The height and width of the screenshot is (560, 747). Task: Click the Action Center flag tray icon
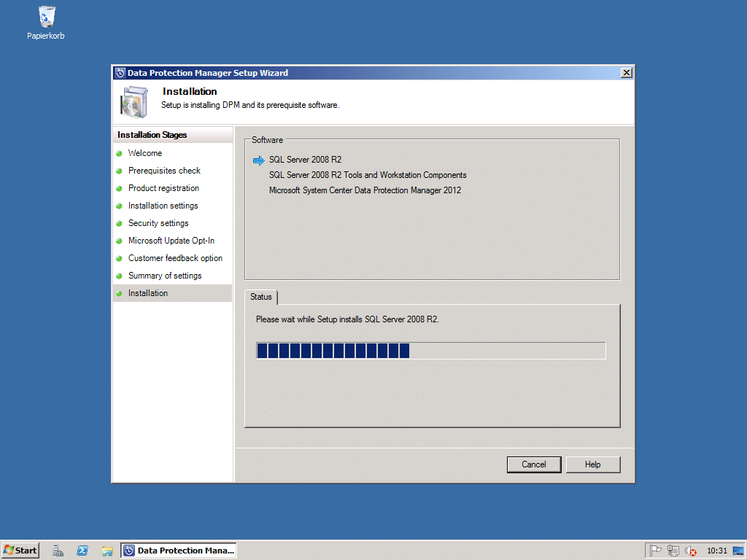656,551
